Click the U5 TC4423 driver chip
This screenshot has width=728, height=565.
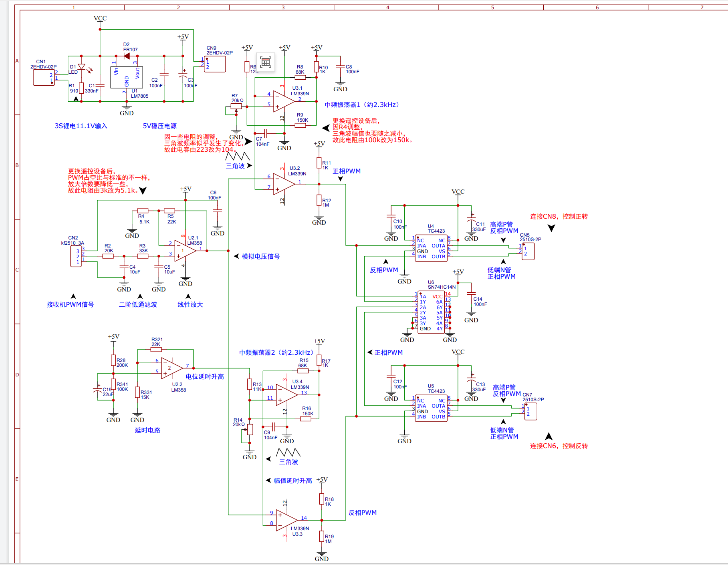[x=431, y=409]
